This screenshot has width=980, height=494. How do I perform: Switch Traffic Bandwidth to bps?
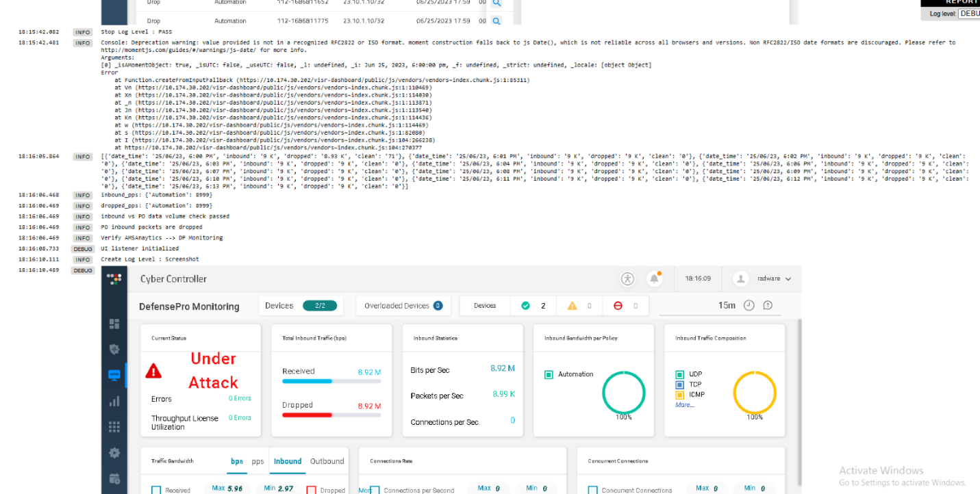(x=237, y=461)
